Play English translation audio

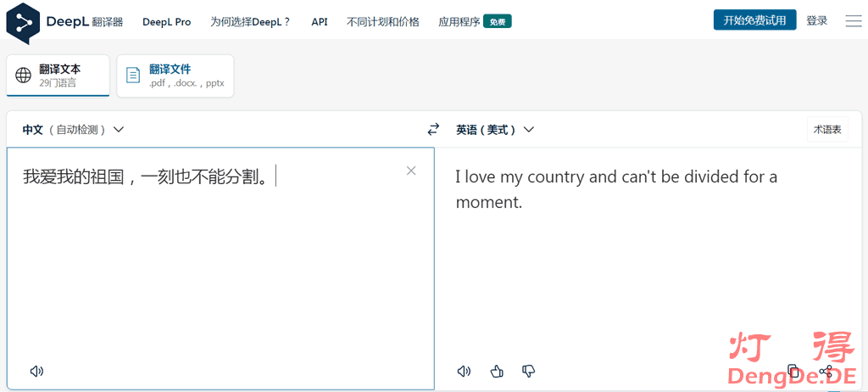click(464, 371)
